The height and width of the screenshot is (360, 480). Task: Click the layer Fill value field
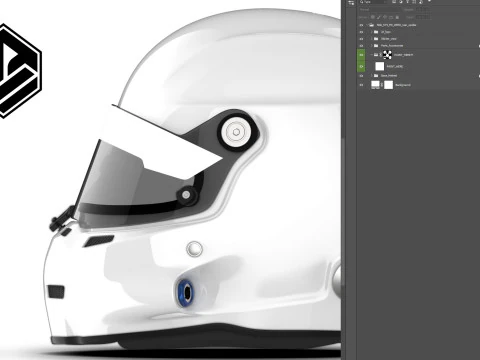tap(423, 17)
